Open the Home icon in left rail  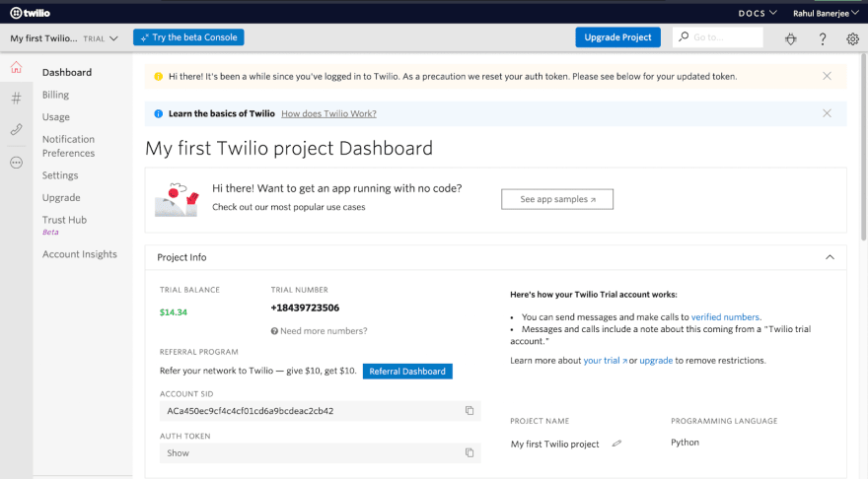(16, 68)
